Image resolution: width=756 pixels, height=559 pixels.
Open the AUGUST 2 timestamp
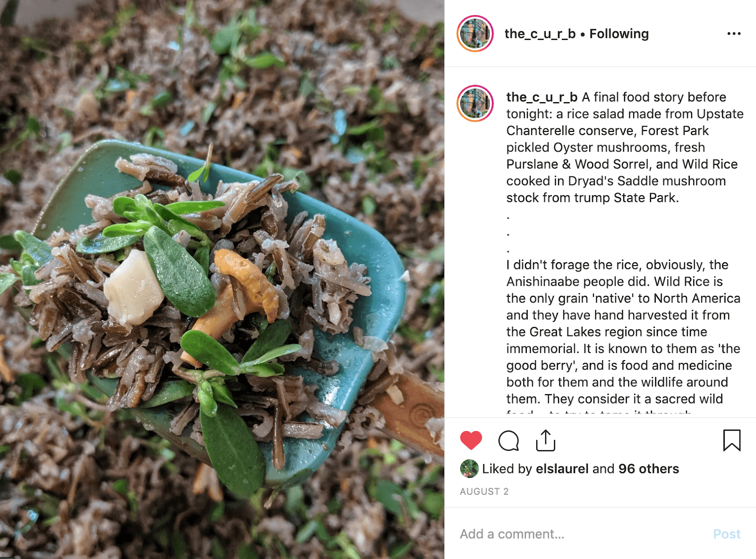point(484,491)
